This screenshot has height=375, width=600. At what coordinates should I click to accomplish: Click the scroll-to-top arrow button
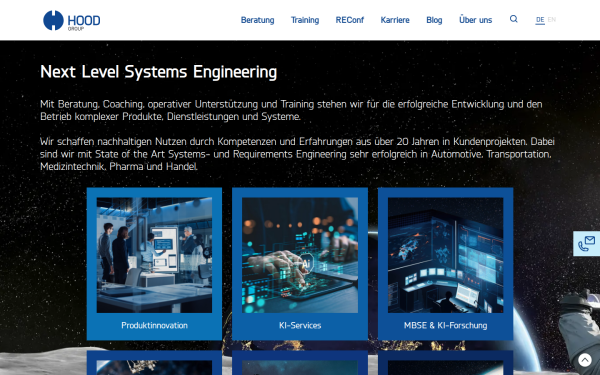point(585,360)
